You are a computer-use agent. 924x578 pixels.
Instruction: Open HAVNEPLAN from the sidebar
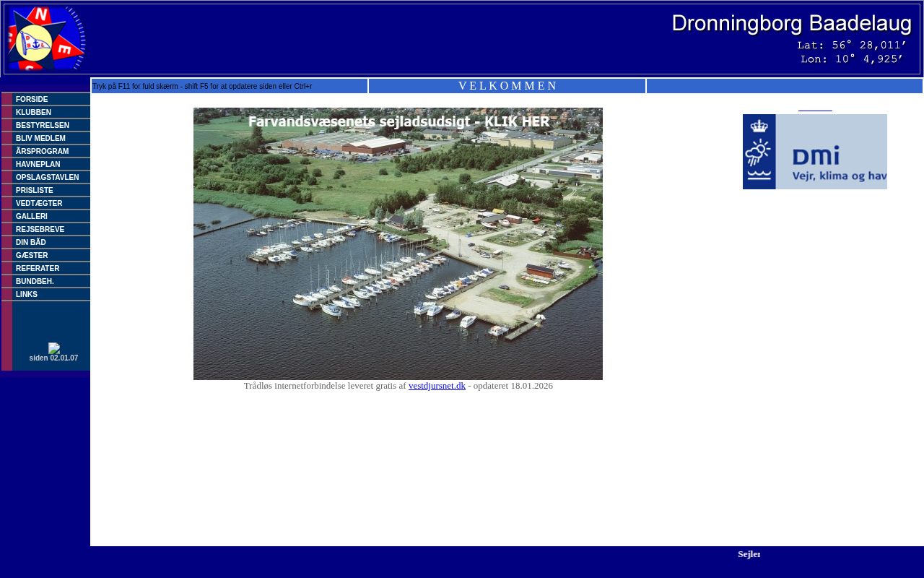coord(38,165)
